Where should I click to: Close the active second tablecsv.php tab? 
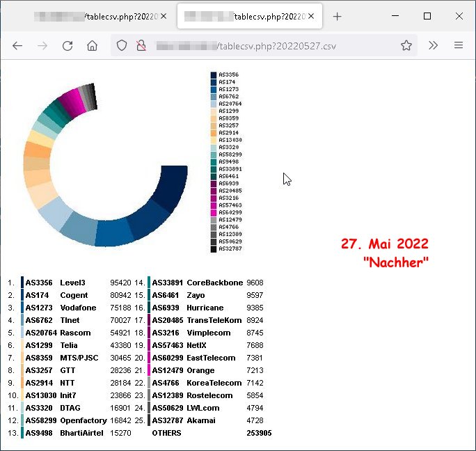pyautogui.click(x=311, y=16)
